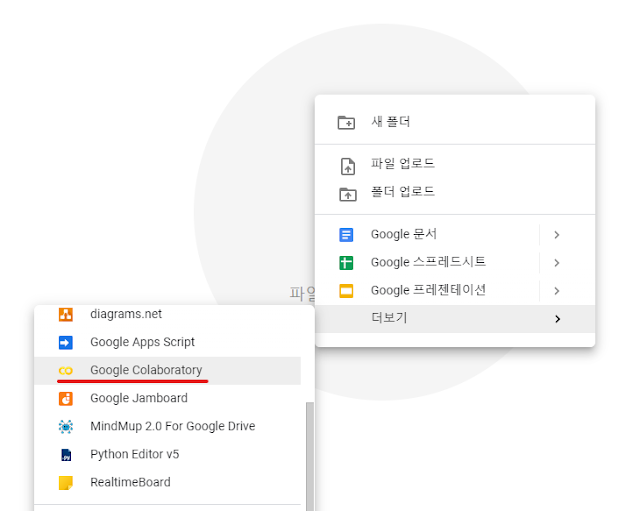This screenshot has height=511, width=640.
Task: Expand the Google 스프레드시트 submenu arrow
Action: click(557, 263)
